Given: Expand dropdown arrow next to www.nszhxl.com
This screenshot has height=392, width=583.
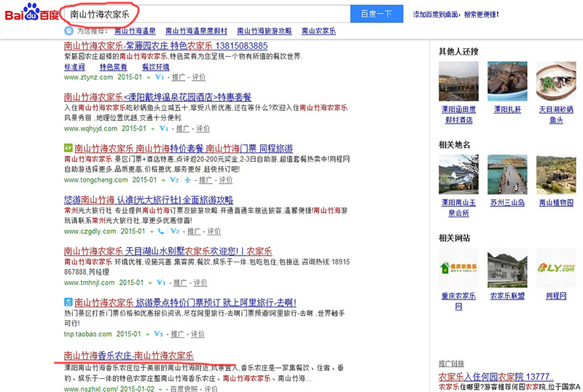Looking at the screenshot, I should [160, 389].
